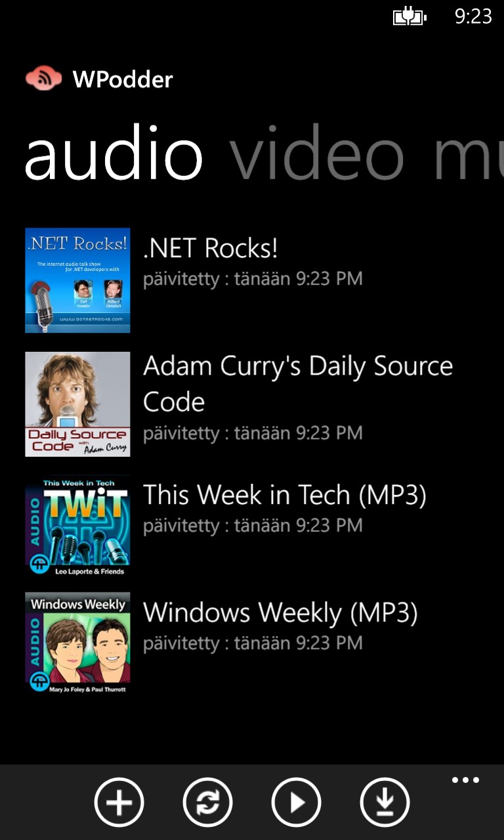504x840 pixels.
Task: Select the TWiT podcast cover image
Action: 77,527
